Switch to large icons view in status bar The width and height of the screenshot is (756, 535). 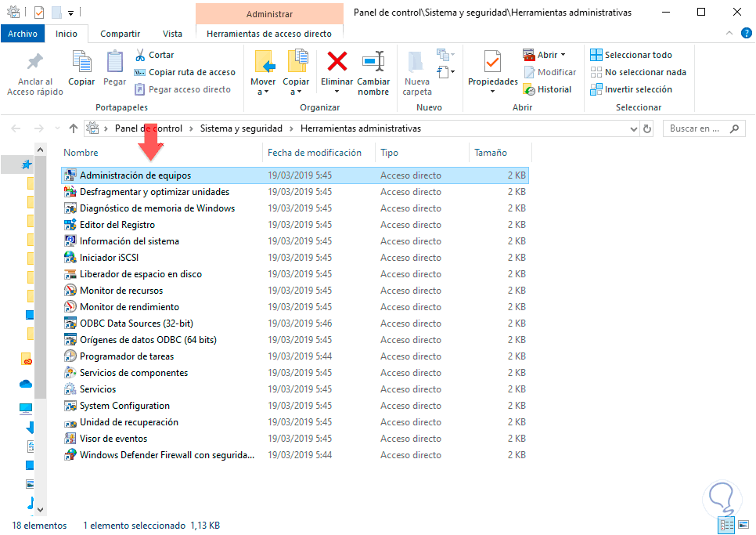click(744, 525)
